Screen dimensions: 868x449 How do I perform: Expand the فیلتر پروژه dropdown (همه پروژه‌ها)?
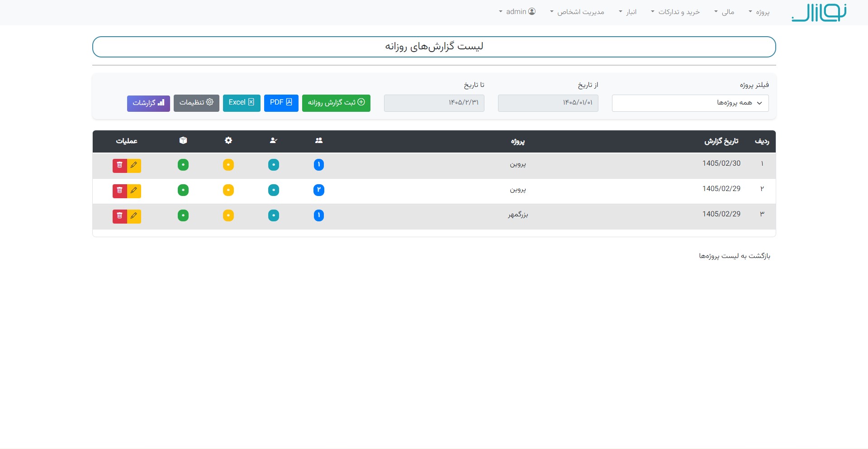(x=690, y=103)
